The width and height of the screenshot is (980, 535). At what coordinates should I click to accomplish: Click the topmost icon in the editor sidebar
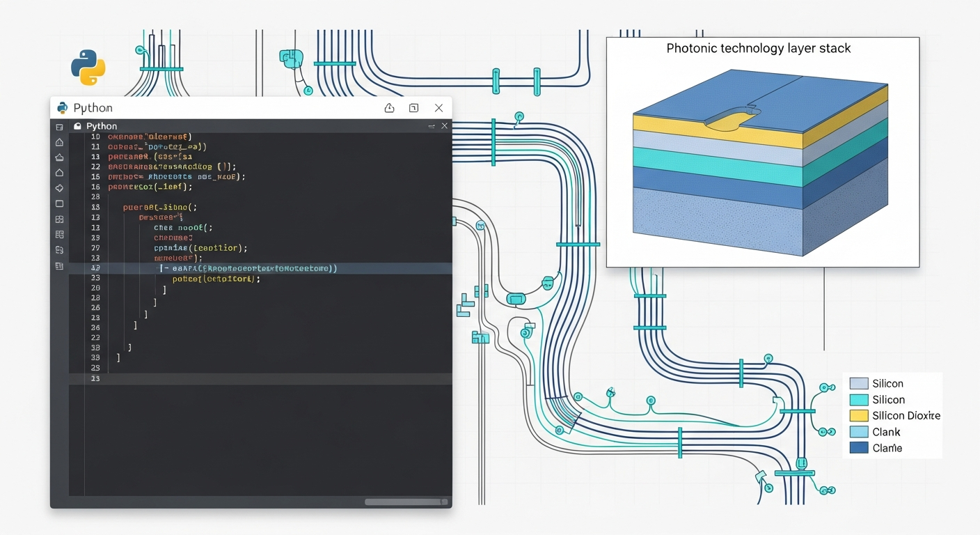tap(59, 127)
